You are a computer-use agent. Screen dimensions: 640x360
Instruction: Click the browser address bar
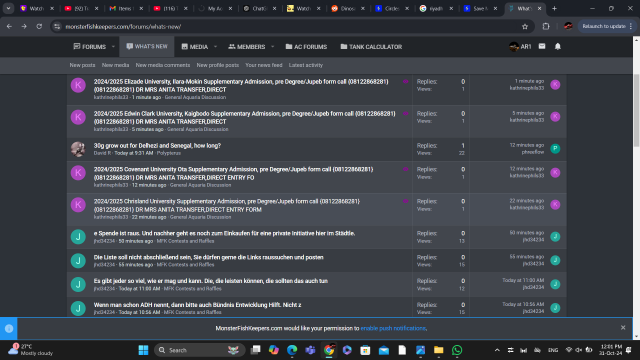click(x=286, y=27)
